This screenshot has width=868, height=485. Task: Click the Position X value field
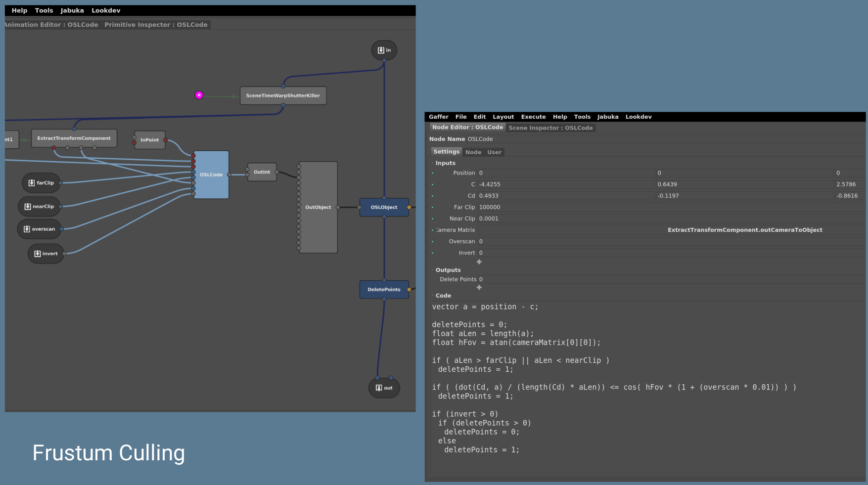(566, 173)
